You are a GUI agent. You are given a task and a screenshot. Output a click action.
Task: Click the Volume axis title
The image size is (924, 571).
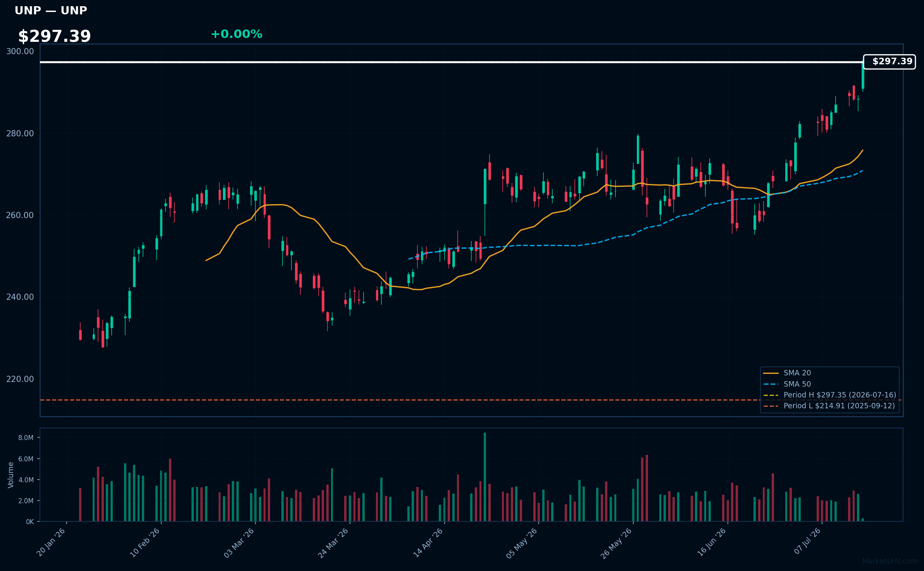(11, 475)
